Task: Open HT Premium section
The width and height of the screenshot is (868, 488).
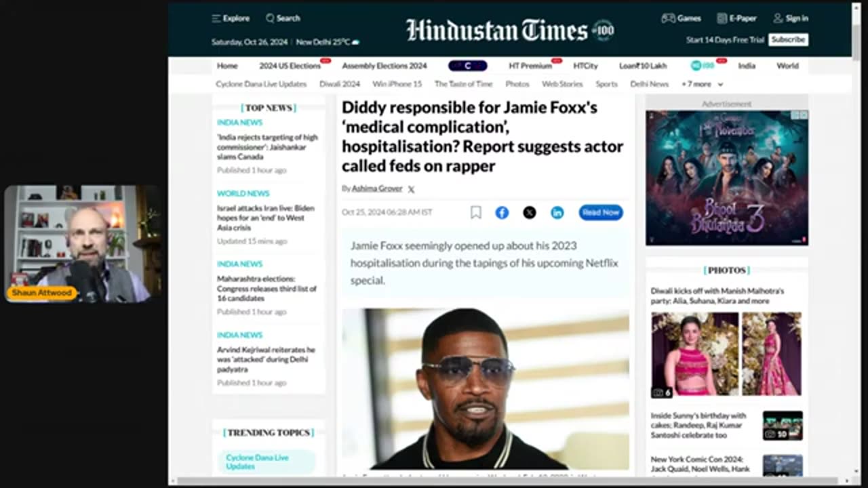Action: click(x=530, y=66)
